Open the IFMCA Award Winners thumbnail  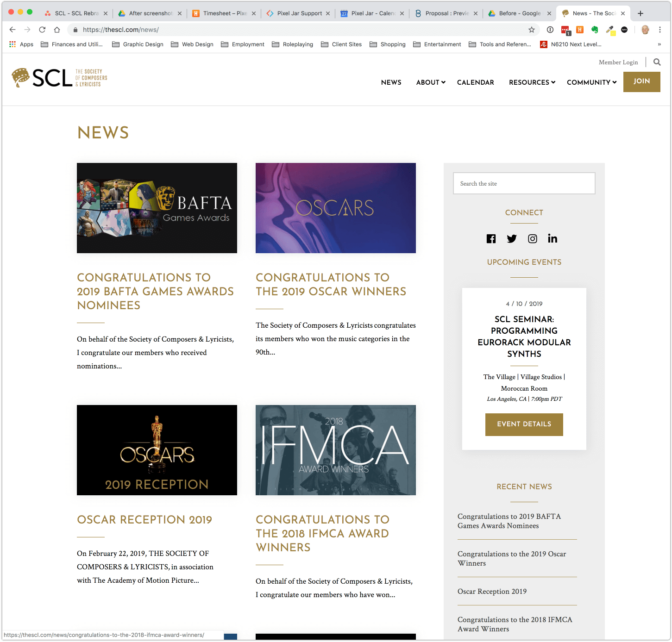pos(336,450)
